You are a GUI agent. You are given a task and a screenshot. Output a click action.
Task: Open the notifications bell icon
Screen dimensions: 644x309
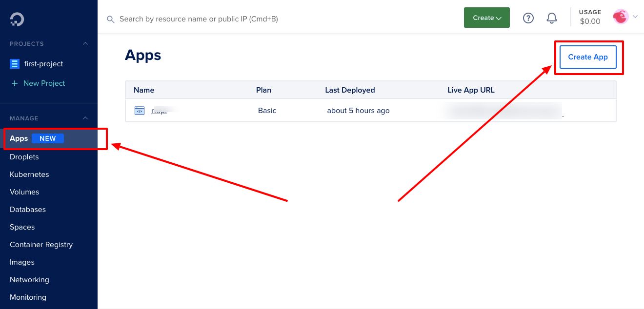pos(552,18)
